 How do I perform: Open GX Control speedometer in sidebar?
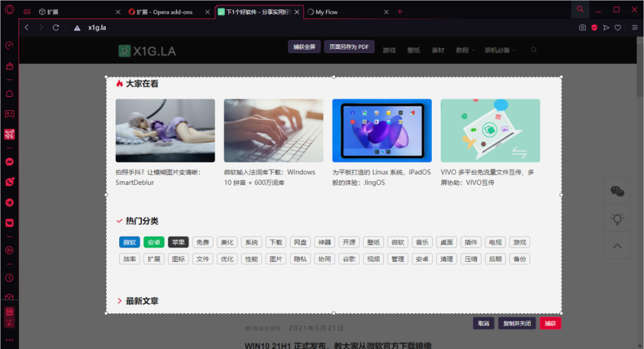point(10,45)
